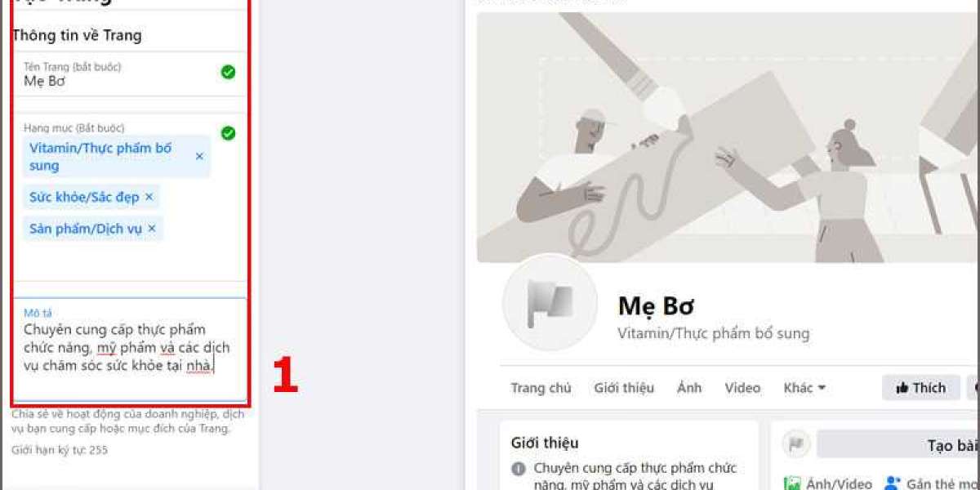Click the Ảnh/Video photo icon
The height and width of the screenshot is (490, 980).
coord(791,483)
